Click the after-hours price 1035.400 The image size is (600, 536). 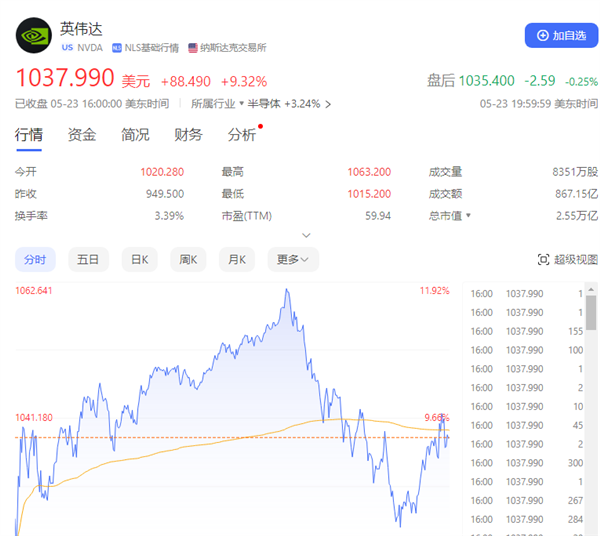click(486, 81)
